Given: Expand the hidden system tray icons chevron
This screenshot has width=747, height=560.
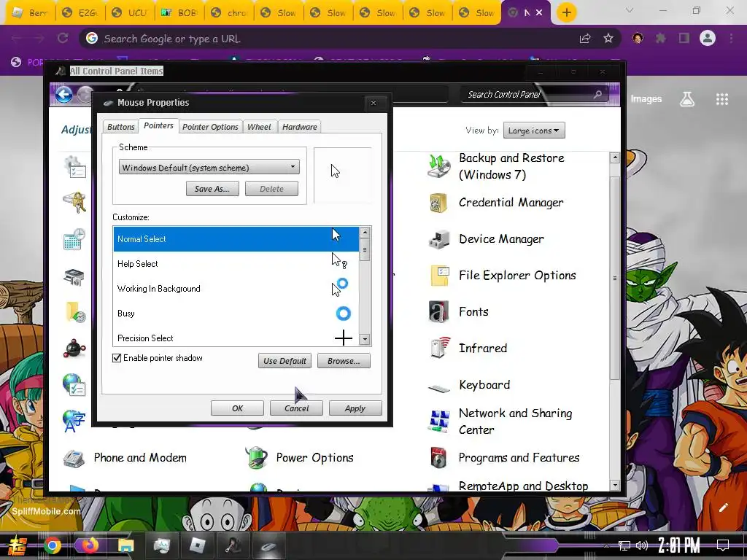Looking at the screenshot, I should pyautogui.click(x=606, y=545).
